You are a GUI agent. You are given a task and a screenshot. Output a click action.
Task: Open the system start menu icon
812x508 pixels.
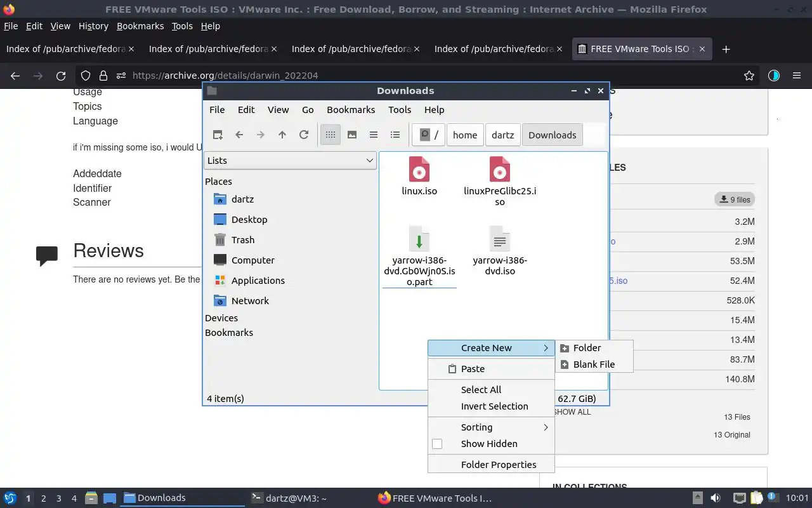pos(10,498)
